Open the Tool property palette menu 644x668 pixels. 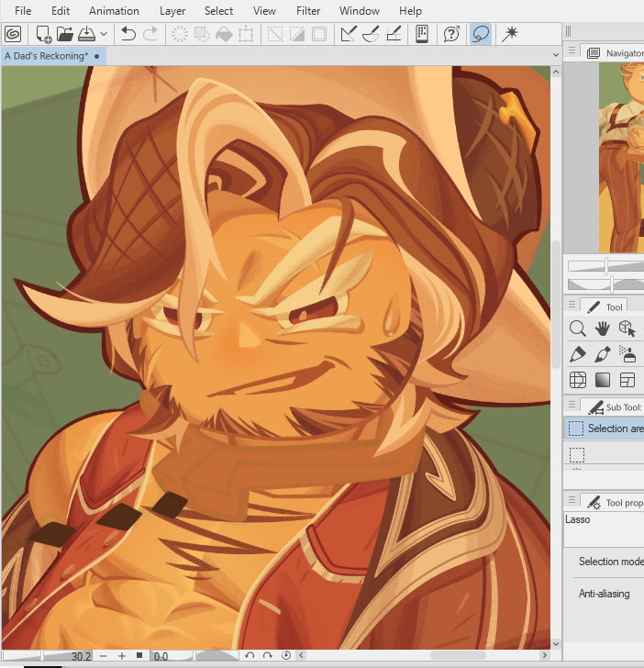tap(572, 499)
